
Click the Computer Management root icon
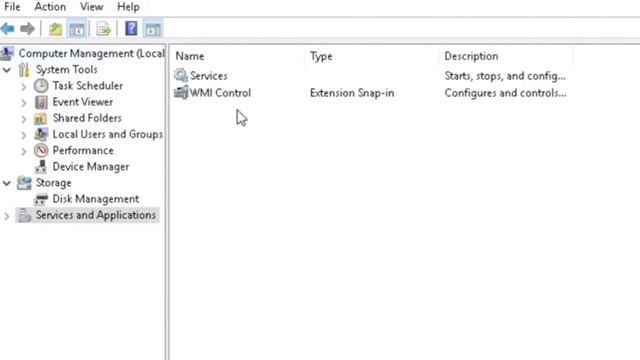7,53
